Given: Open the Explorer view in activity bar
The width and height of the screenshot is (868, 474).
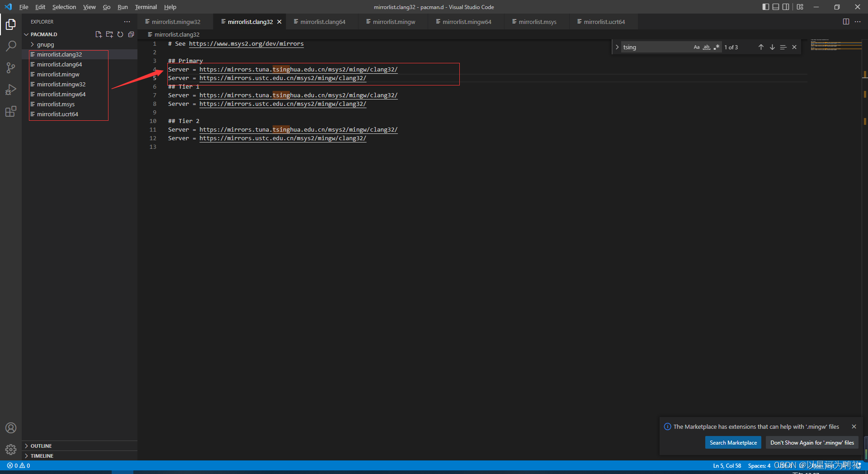Looking at the screenshot, I should 11,24.
